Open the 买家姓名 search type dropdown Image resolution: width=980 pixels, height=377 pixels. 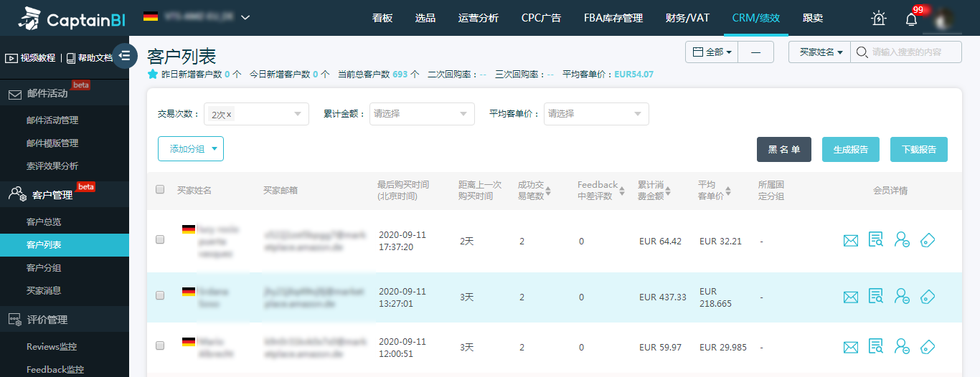(819, 52)
